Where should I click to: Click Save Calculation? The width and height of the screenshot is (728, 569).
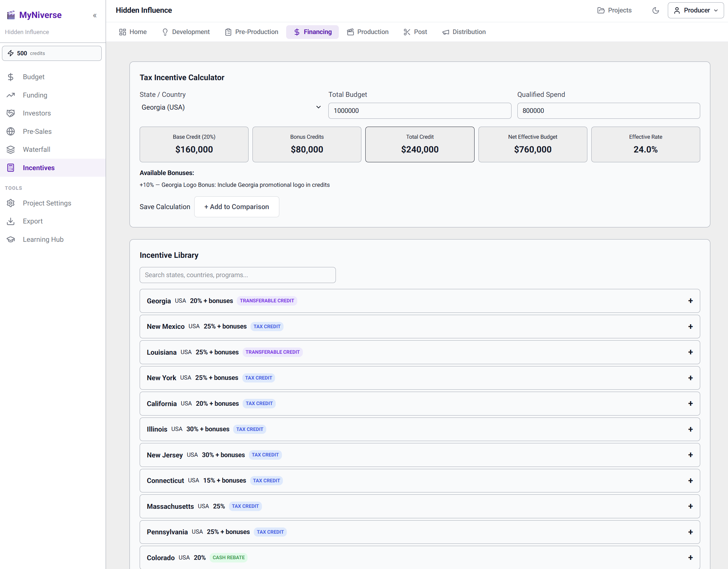(x=165, y=207)
